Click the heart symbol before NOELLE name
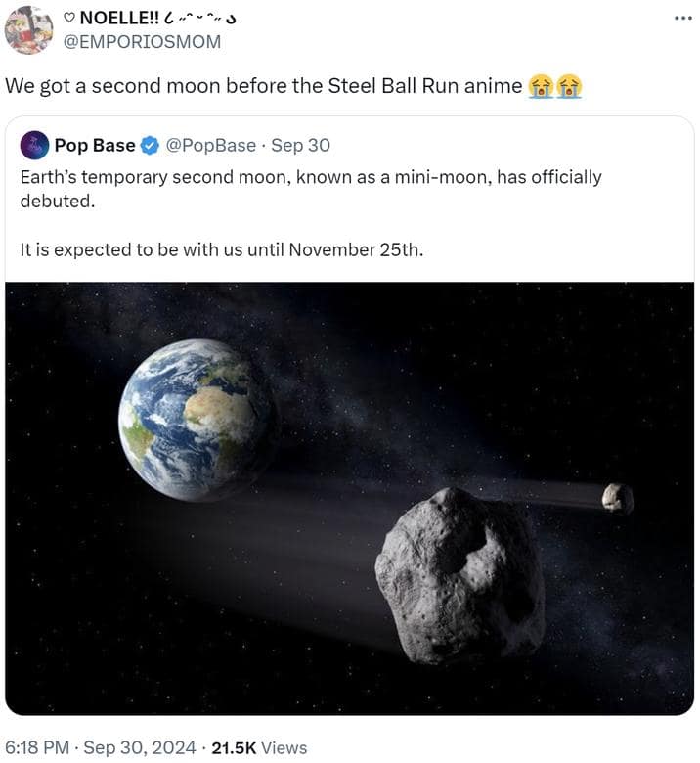This screenshot has width=700, height=763. (69, 18)
